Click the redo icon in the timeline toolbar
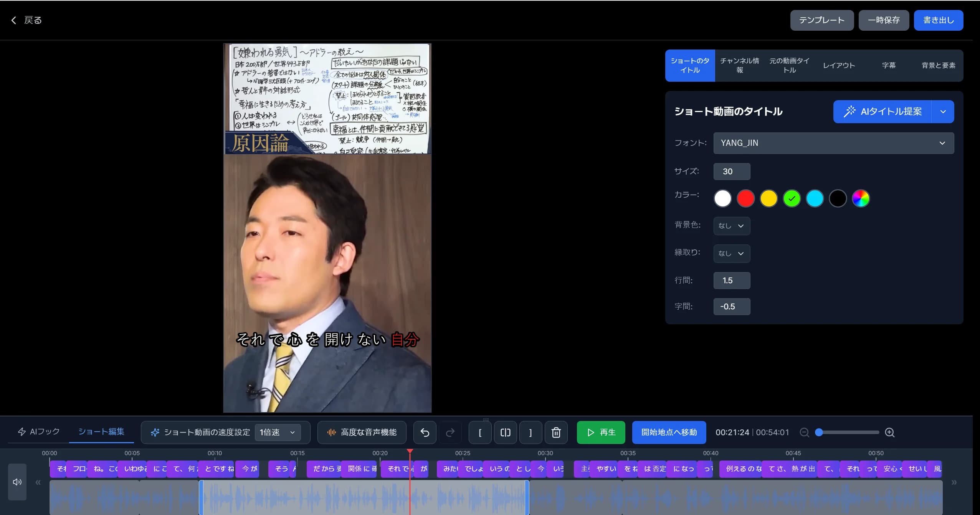The image size is (980, 515). 450,432
